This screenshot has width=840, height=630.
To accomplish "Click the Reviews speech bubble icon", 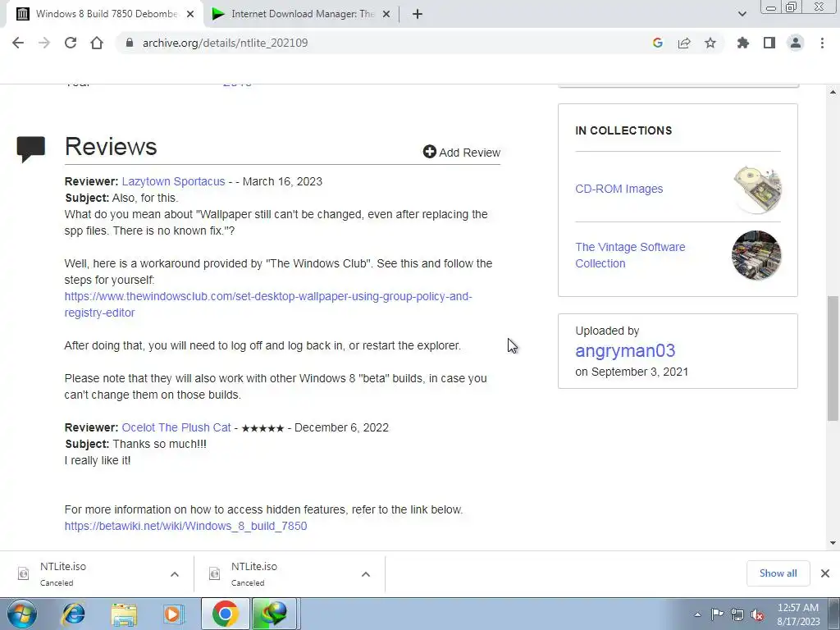I will pyautogui.click(x=31, y=149).
